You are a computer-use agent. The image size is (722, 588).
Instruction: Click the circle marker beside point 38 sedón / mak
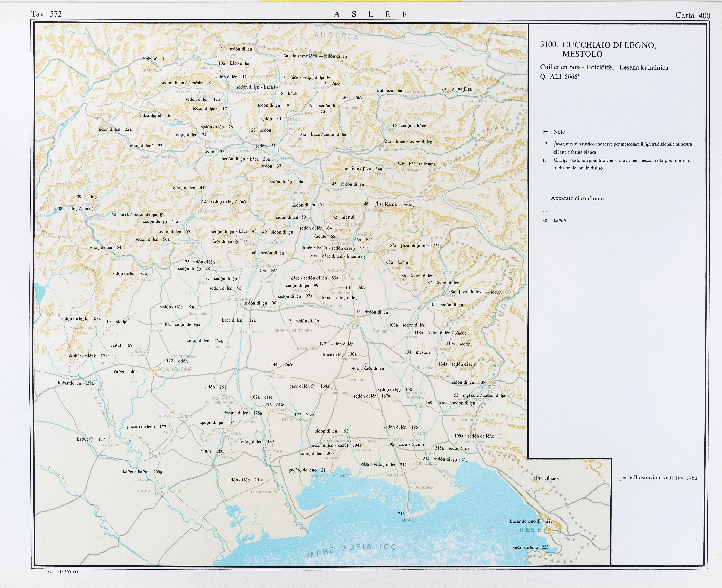[94, 209]
